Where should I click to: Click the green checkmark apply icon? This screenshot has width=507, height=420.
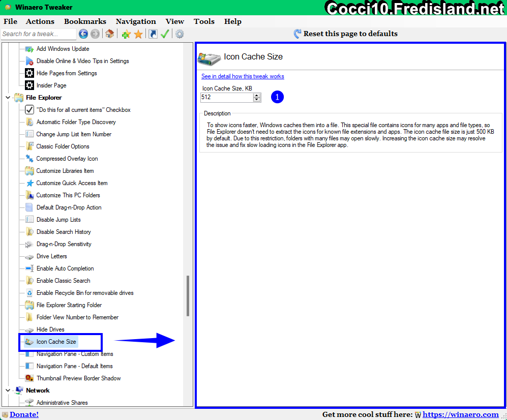[x=165, y=34]
